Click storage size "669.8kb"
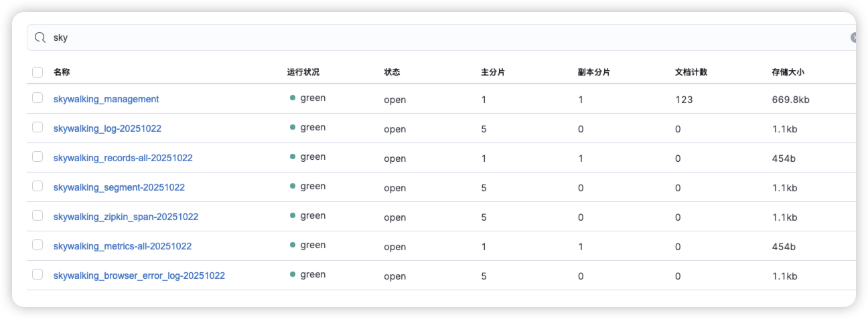The height and width of the screenshot is (319, 868). [x=791, y=100]
